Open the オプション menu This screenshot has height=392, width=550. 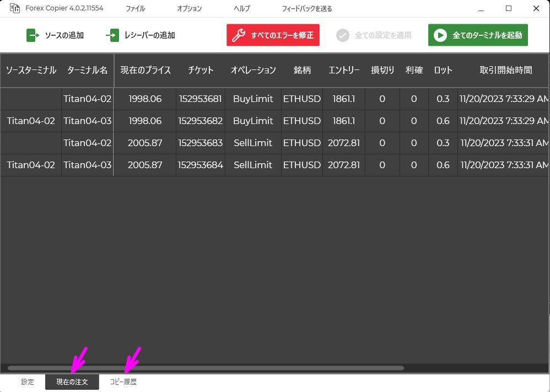[x=189, y=8]
